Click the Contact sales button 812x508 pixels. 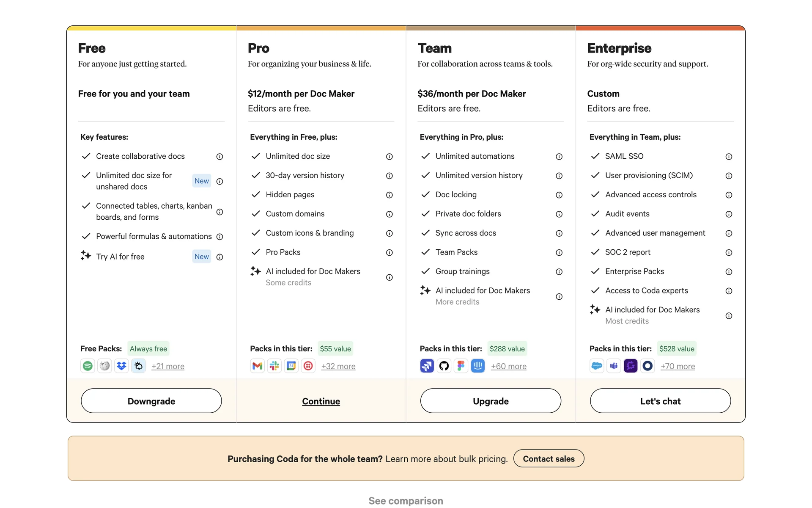[549, 458]
